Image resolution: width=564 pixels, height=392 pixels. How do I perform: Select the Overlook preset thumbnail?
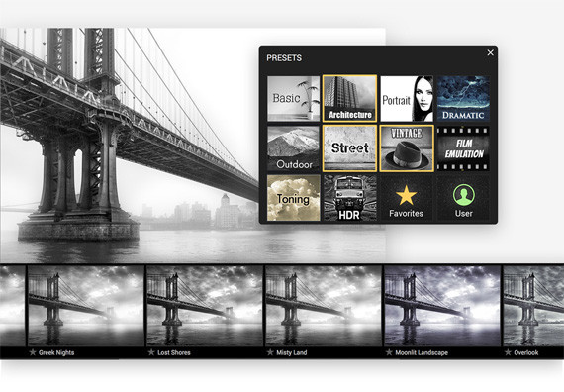(x=533, y=306)
